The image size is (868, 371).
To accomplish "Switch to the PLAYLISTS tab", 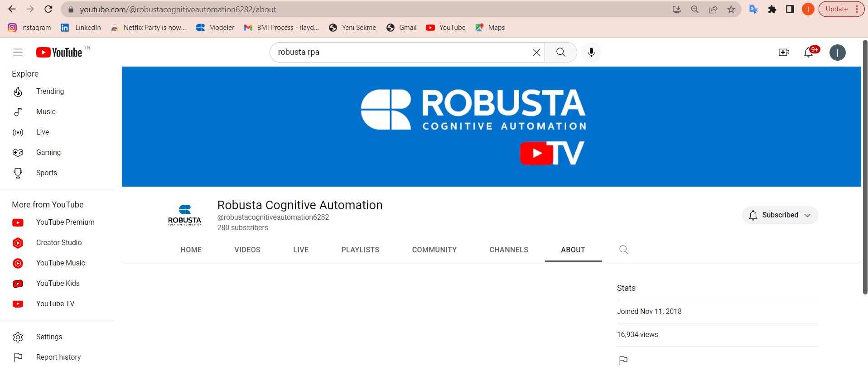I will [x=360, y=250].
